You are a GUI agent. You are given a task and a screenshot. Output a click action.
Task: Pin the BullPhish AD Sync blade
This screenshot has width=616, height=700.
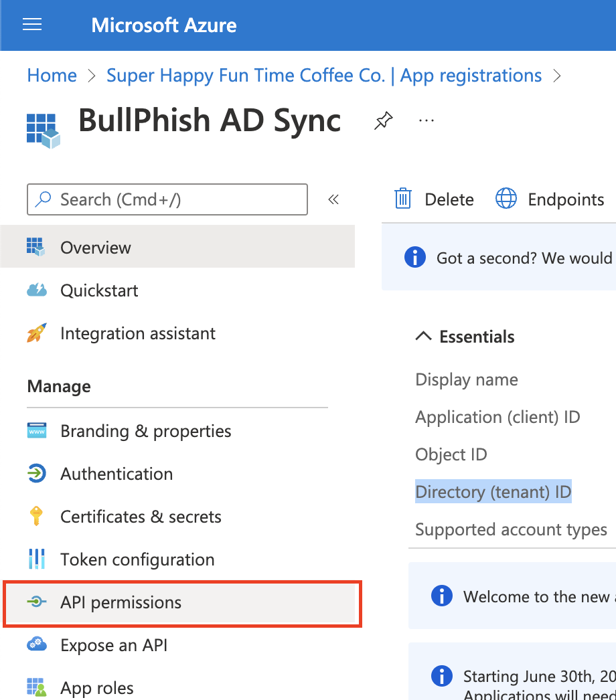[383, 120]
